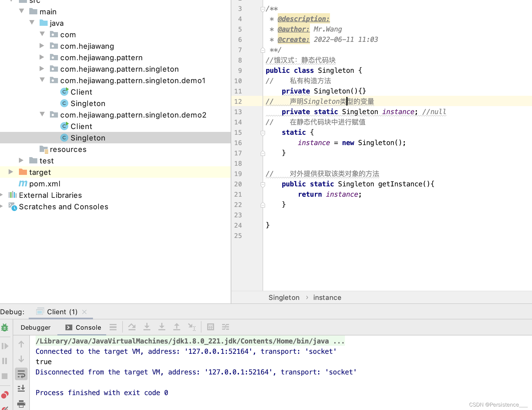Click the Scroll to End console icon

tap(21, 389)
